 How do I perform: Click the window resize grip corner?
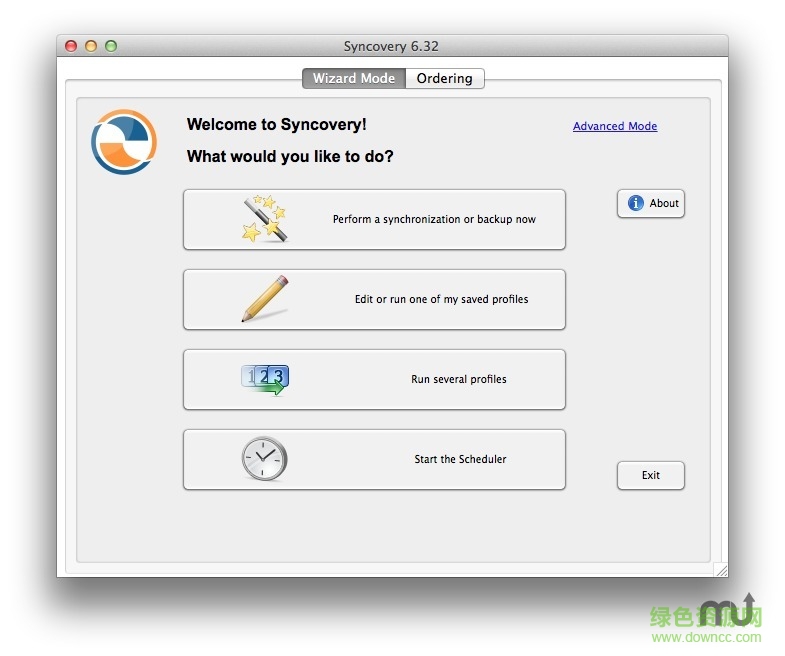click(x=721, y=570)
